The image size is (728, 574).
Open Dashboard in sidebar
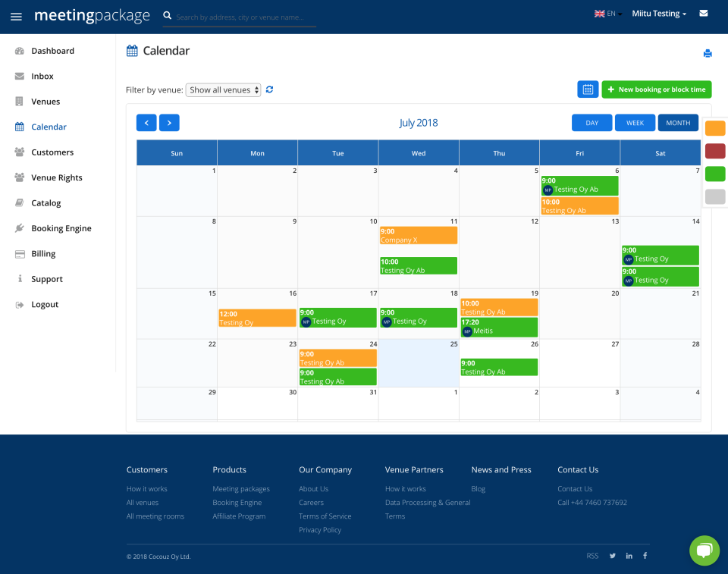(52, 51)
